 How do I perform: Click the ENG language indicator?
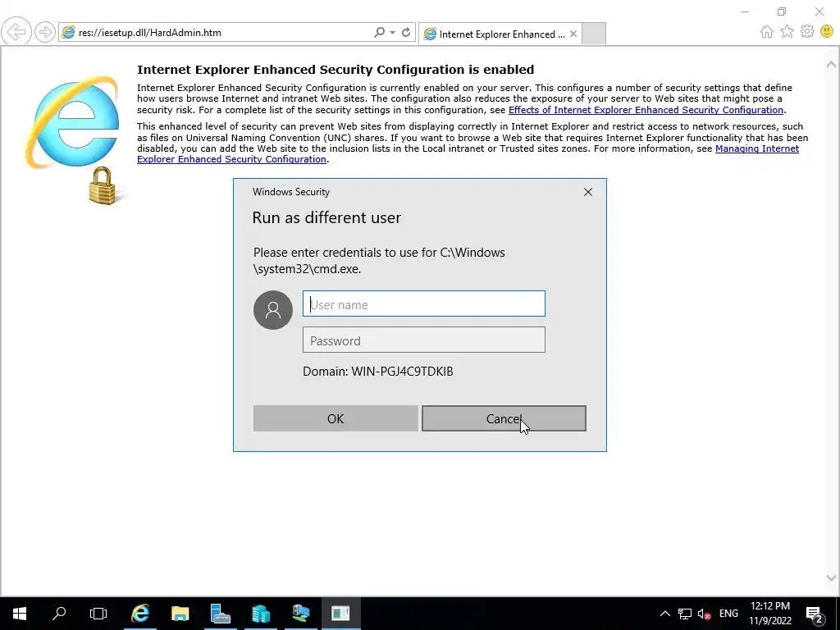click(x=728, y=614)
